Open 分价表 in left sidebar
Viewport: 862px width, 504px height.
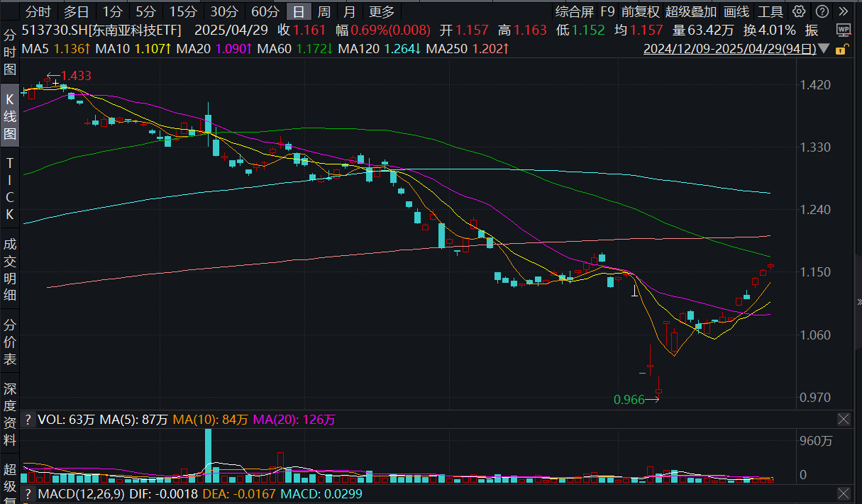(x=10, y=342)
